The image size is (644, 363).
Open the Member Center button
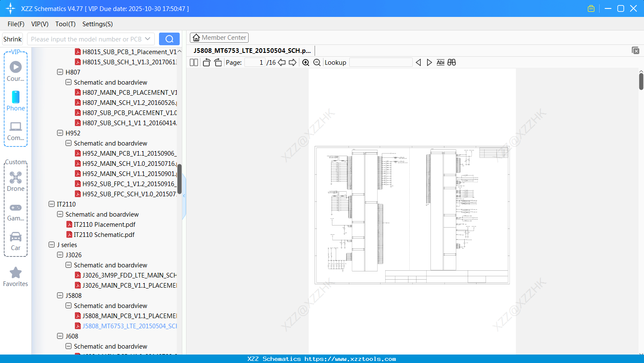(219, 38)
